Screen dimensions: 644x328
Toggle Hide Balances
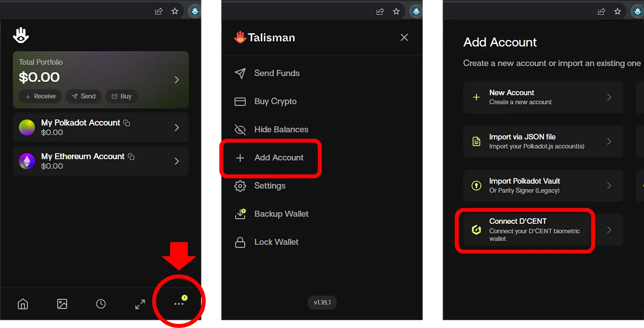pyautogui.click(x=281, y=130)
